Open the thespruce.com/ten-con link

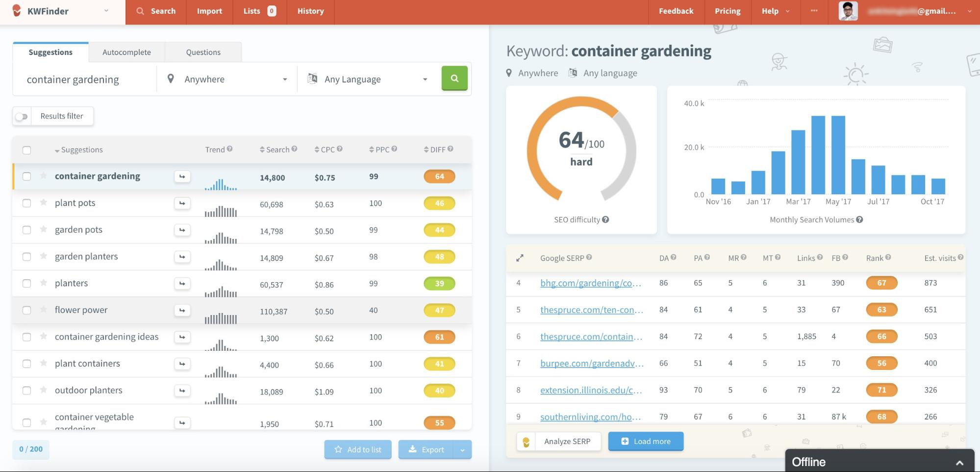[x=591, y=310]
